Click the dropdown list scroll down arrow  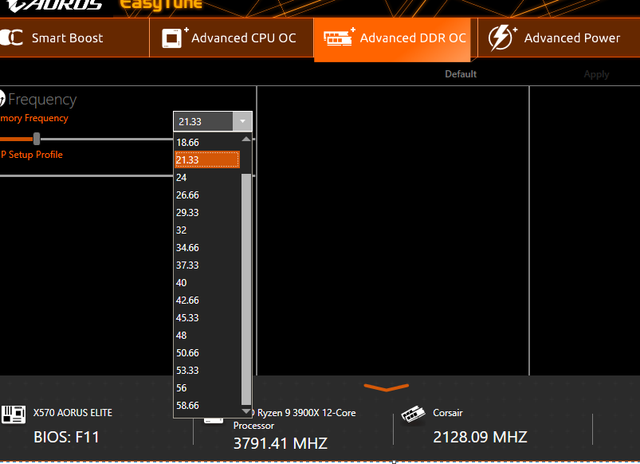click(246, 411)
